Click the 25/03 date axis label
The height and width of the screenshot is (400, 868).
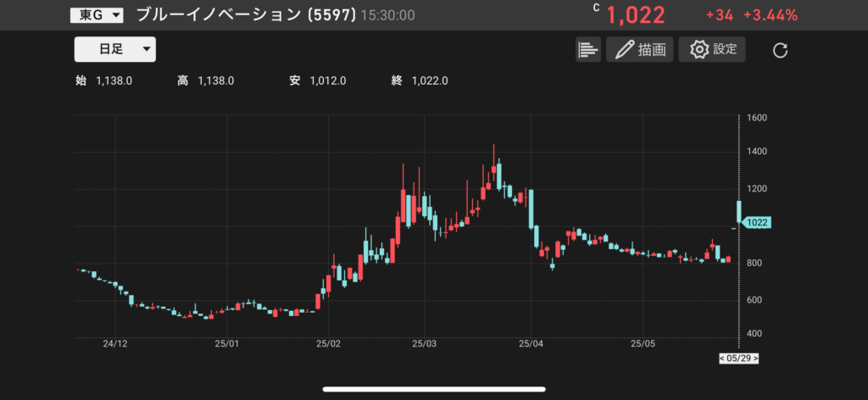pos(424,344)
